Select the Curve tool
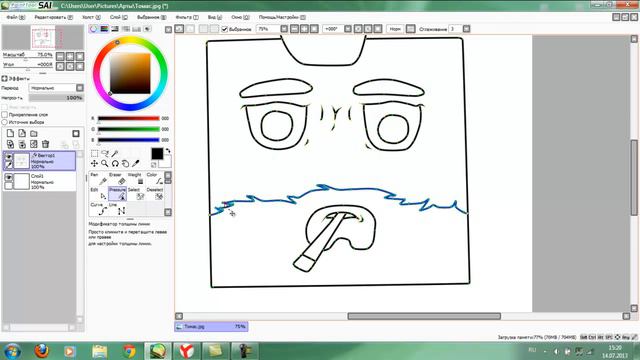Screen dimensions: 640x360 99,209
